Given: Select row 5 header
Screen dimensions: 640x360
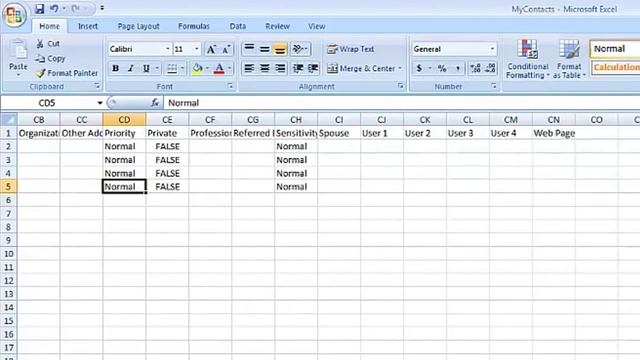Looking at the screenshot, I should (x=9, y=187).
